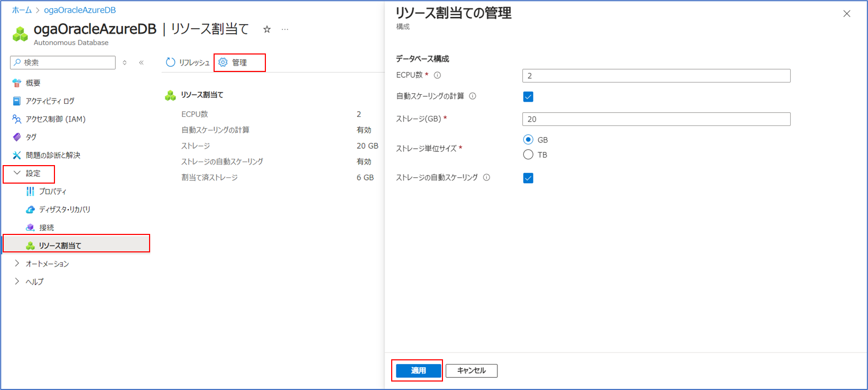Screen dimensions: 868x390
Task: Click the 管理 toolbar button
Action: click(233, 62)
